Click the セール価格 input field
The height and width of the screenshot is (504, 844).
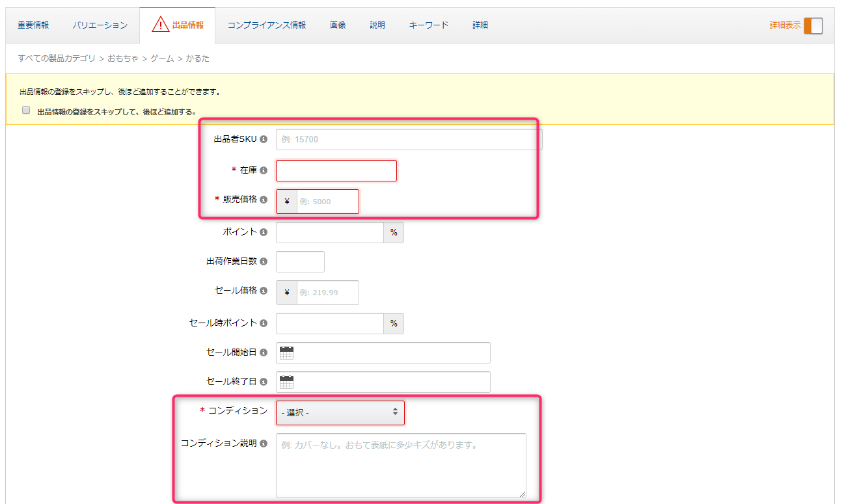tap(327, 293)
